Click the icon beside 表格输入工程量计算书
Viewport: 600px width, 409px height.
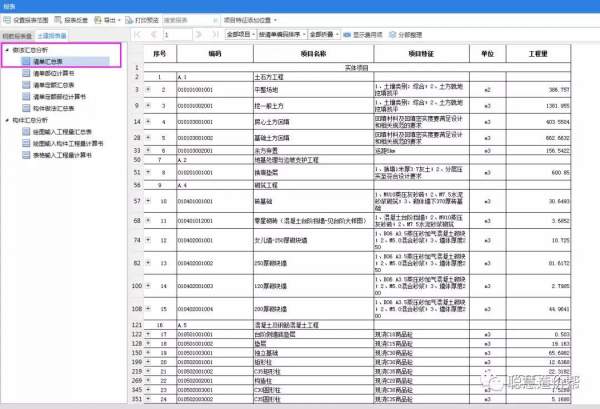(26, 155)
